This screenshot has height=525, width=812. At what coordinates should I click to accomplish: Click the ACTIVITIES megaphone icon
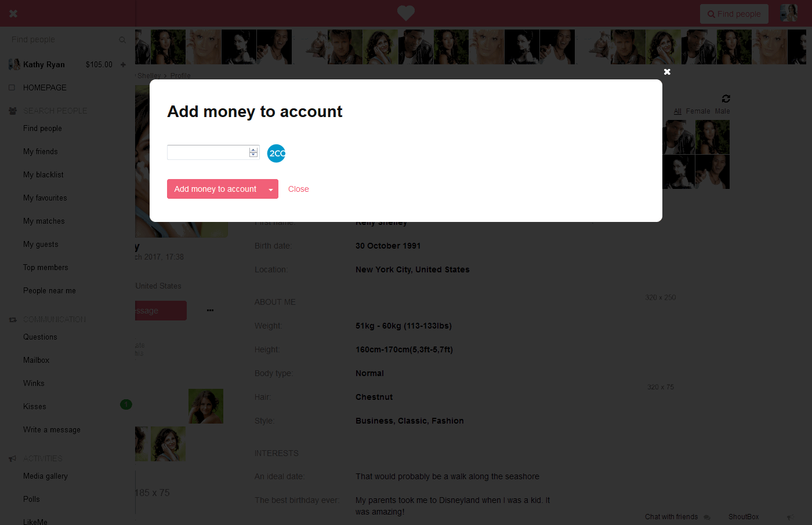12,458
